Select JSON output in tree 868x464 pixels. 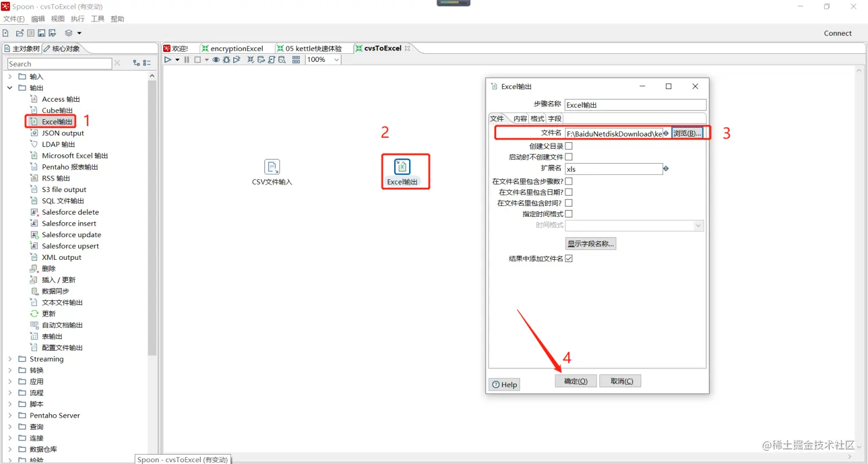tap(62, 133)
